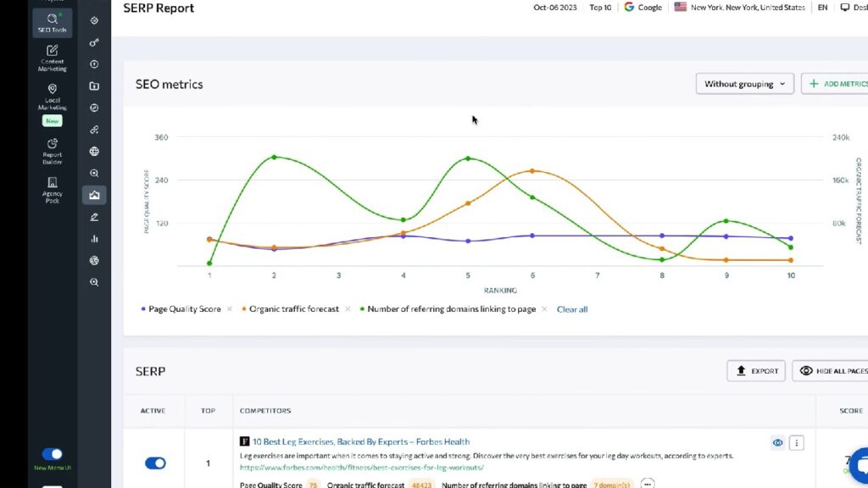Screen dimensions: 868x488
Task: Click the TOP column header
Action: coord(209,411)
